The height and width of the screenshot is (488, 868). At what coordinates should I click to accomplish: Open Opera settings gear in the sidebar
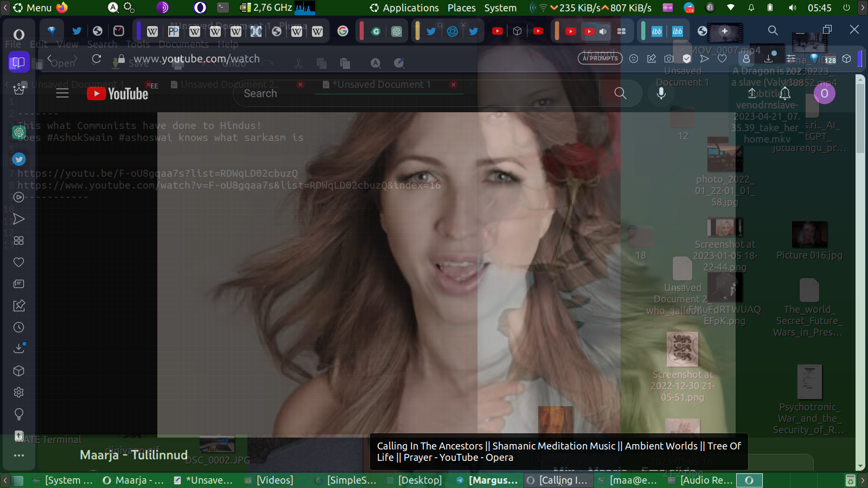click(19, 393)
